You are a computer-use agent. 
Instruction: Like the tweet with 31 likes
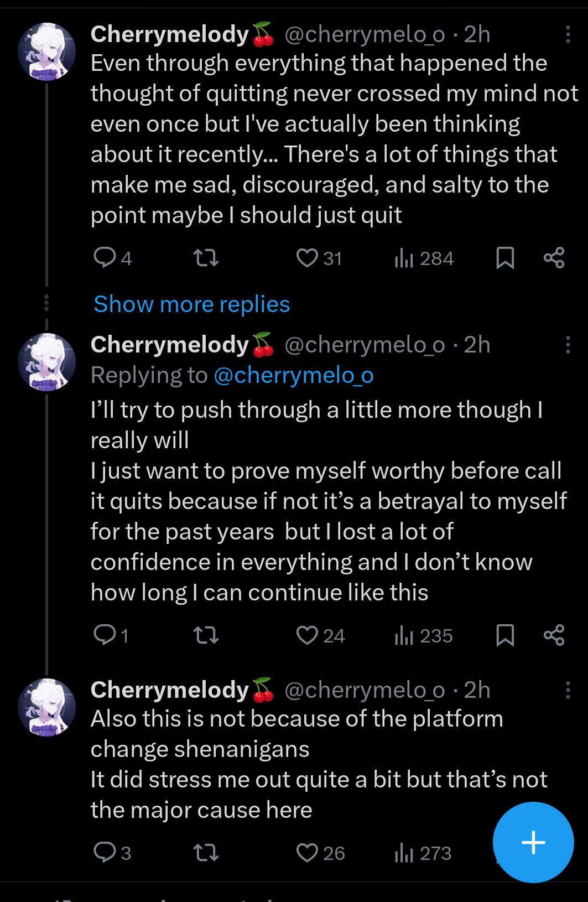[307, 258]
